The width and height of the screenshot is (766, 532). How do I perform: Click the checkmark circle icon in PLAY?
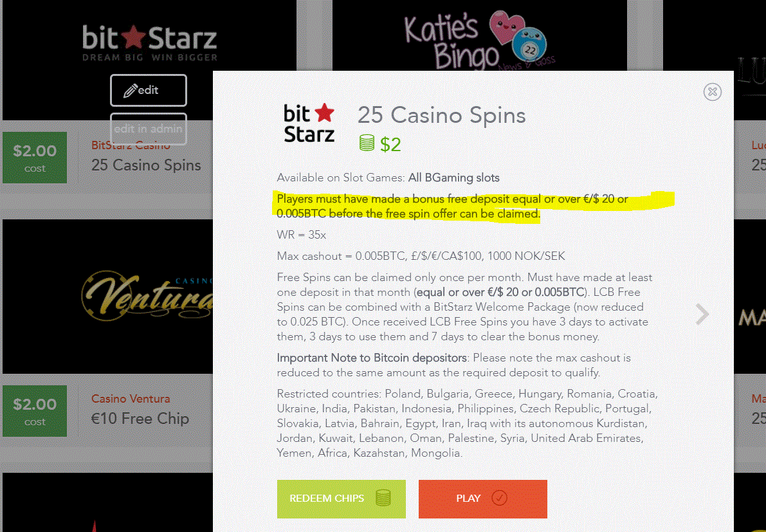pyautogui.click(x=499, y=499)
